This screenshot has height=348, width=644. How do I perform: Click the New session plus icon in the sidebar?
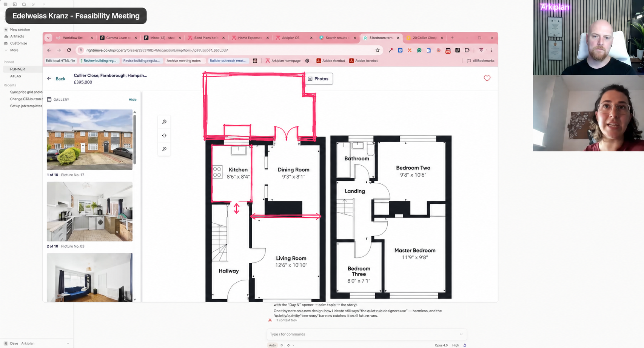[6, 29]
